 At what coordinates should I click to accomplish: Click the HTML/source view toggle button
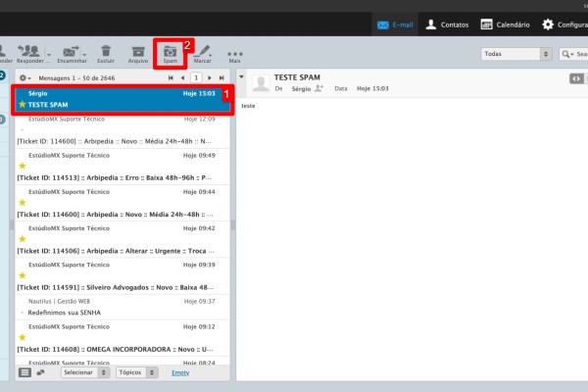click(576, 78)
